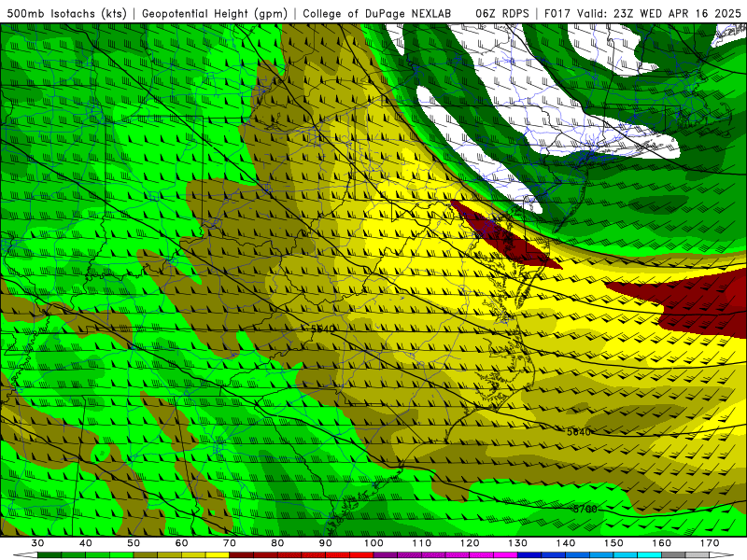Click the bright yellow swatch left of 70
The height and width of the screenshot is (560, 747).
218,555
